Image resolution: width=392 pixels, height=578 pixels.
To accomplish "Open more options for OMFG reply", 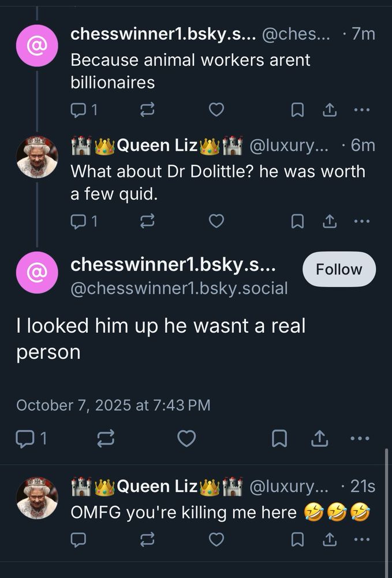I will 361,539.
